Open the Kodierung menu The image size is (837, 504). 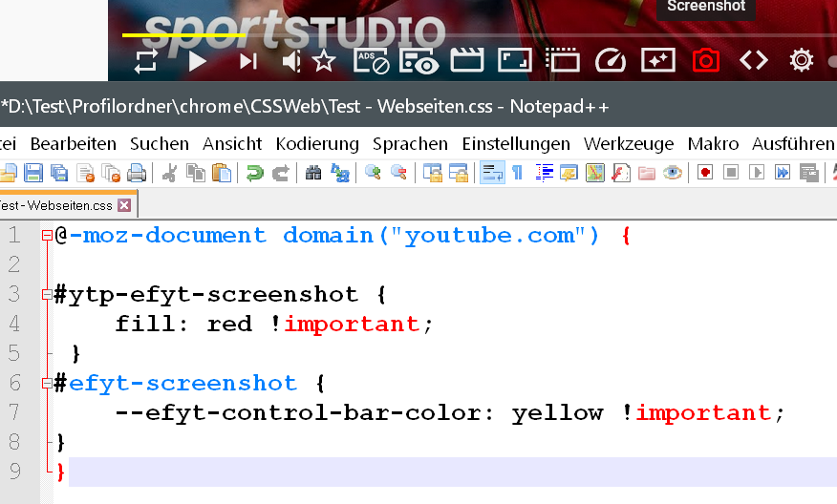coord(317,144)
